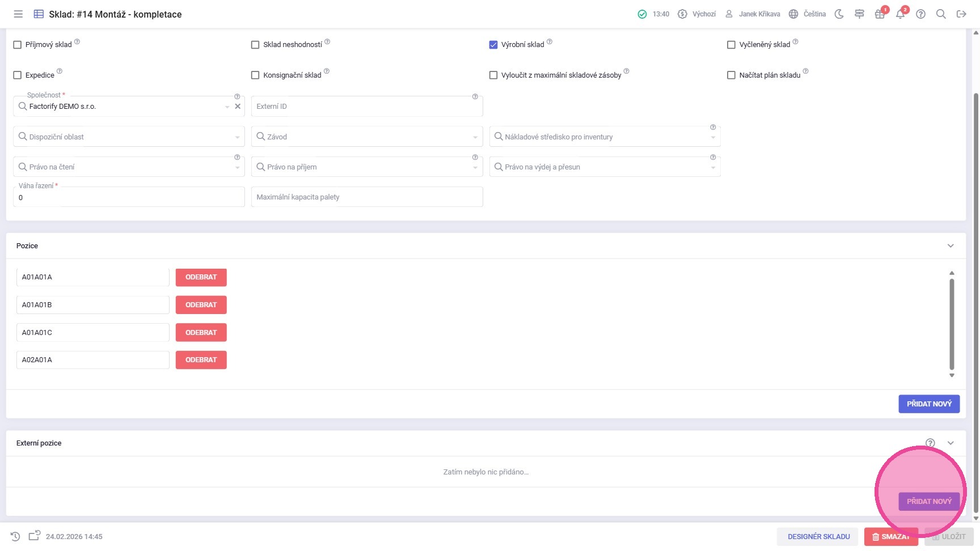Remove position A01A01B with Odebrat
Image resolution: width=980 pixels, height=551 pixels.
(201, 305)
